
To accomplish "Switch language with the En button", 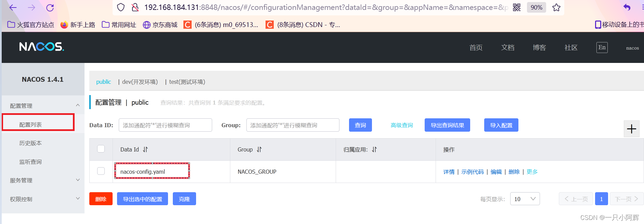I will (x=602, y=48).
